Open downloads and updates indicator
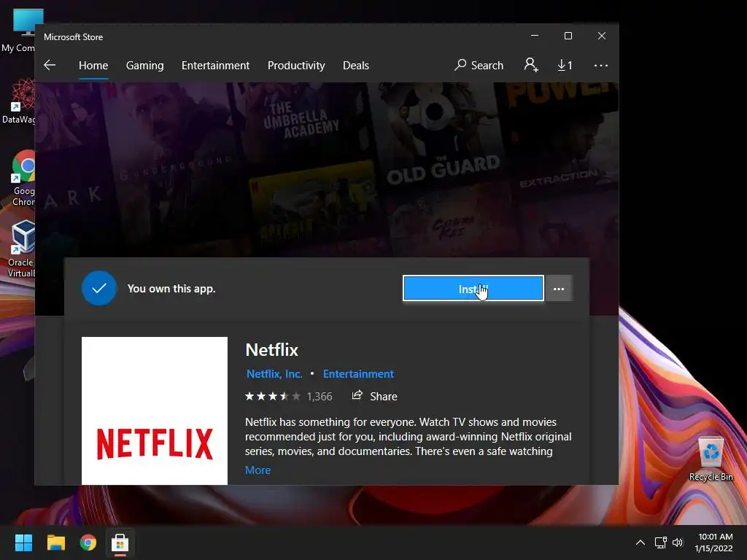The height and width of the screenshot is (560, 747). tap(565, 65)
